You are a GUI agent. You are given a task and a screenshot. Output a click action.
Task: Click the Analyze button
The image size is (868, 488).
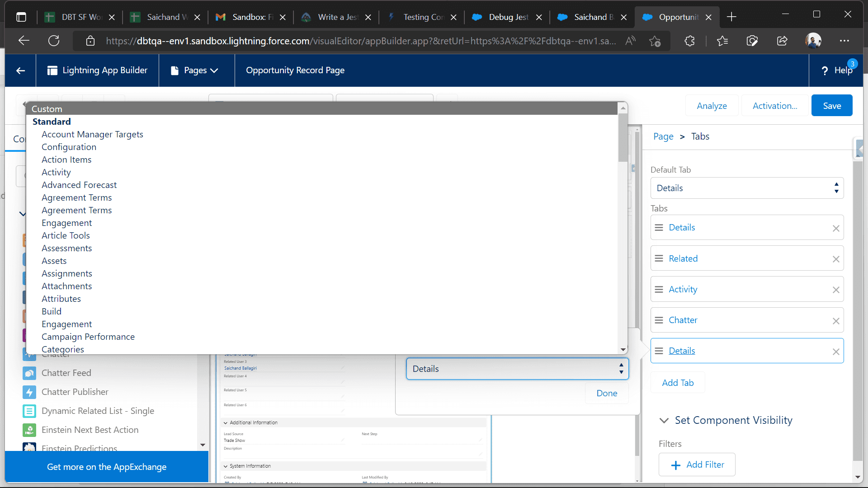[712, 106]
